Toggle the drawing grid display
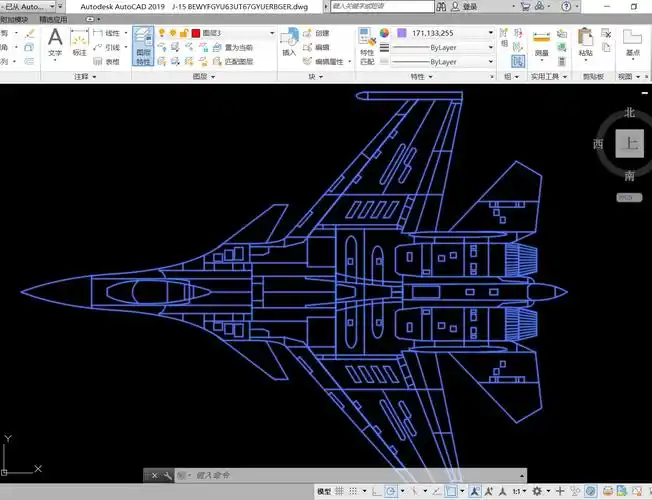The width and height of the screenshot is (652, 500). (x=339, y=492)
